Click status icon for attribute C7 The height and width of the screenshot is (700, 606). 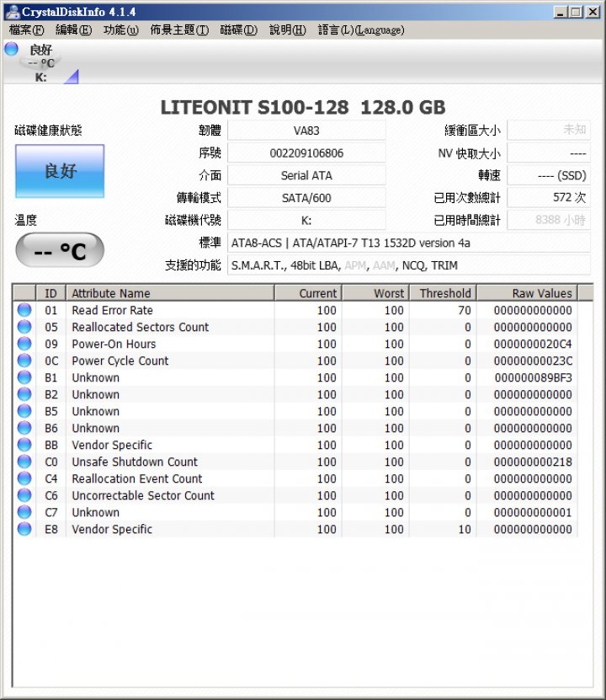click(24, 512)
